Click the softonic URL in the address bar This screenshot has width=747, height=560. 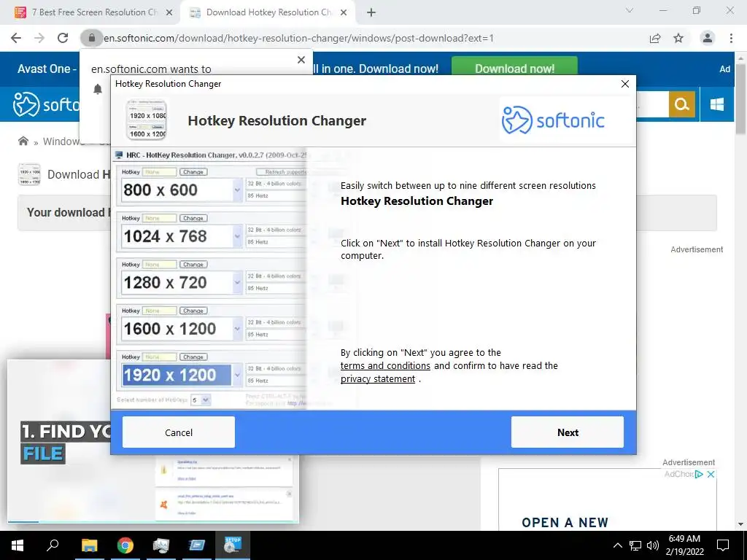point(298,38)
